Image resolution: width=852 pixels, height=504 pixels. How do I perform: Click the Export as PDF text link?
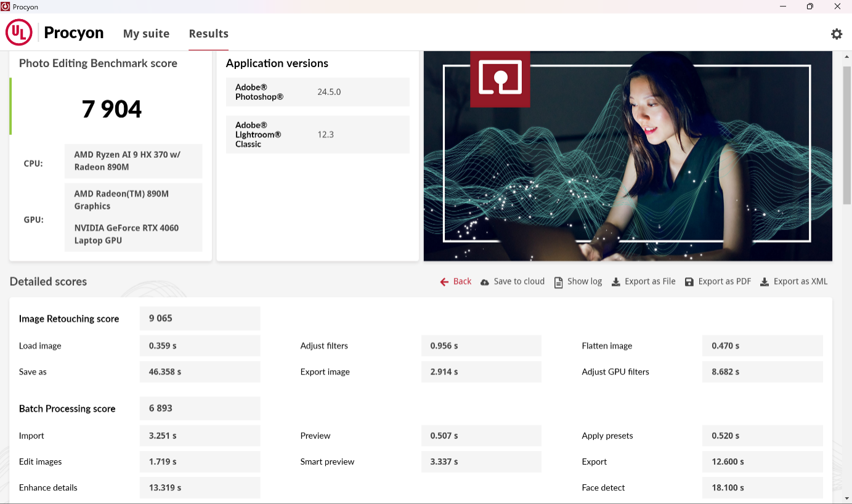point(724,282)
